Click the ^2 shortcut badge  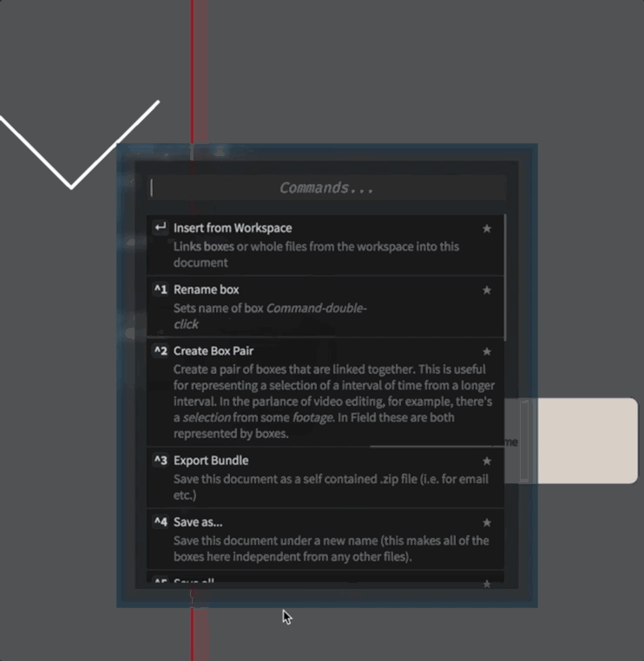pos(161,351)
